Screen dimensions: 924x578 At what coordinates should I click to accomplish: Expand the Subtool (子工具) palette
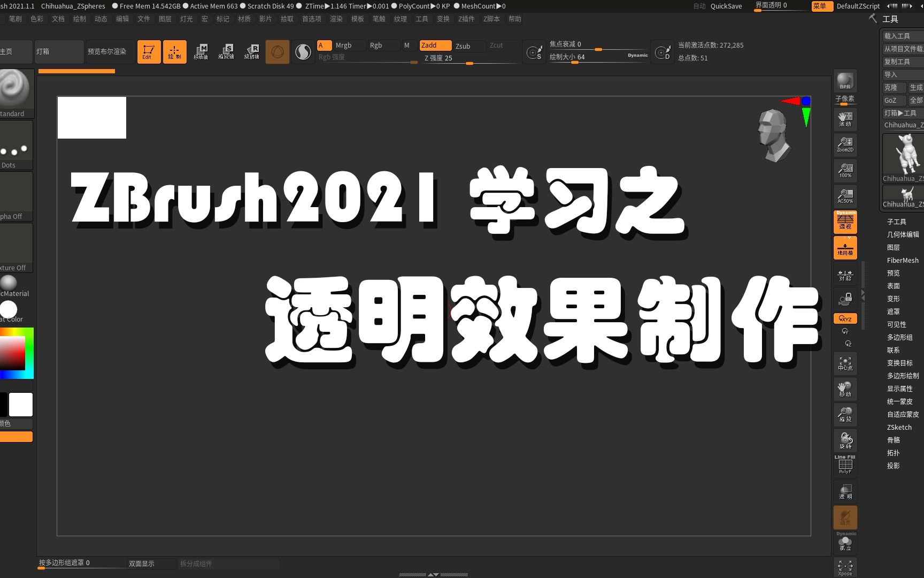click(x=896, y=222)
